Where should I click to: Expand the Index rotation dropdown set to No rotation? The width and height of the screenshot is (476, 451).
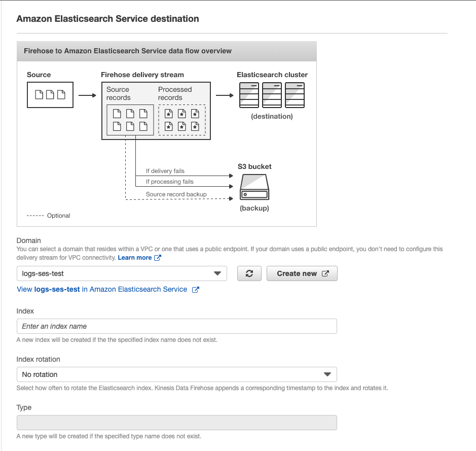pyautogui.click(x=177, y=374)
